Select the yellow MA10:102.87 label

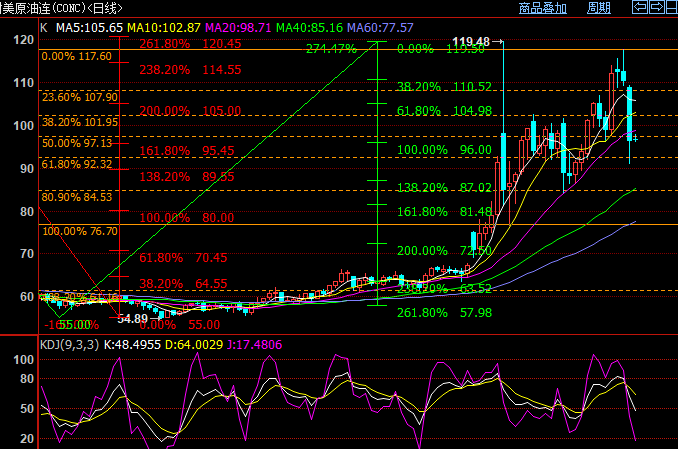(164, 28)
